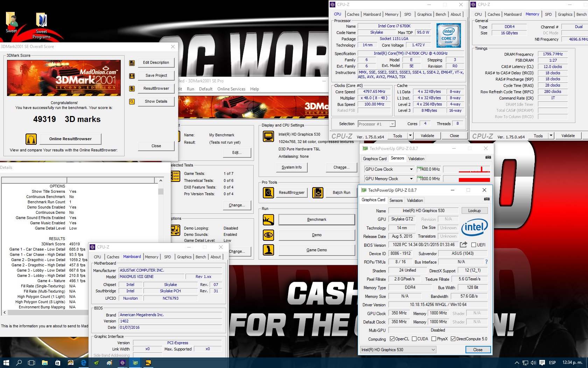Click the GPU Core Clock sensor graph

(x=467, y=169)
